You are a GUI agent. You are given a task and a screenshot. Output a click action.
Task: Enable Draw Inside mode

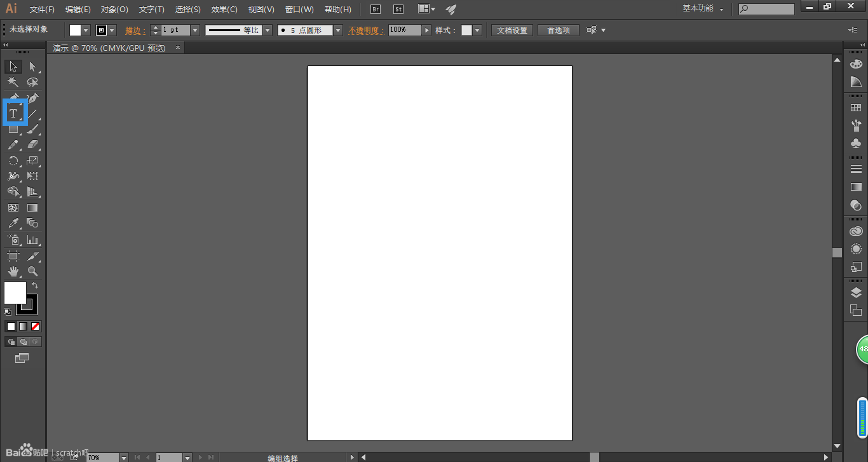(35, 342)
